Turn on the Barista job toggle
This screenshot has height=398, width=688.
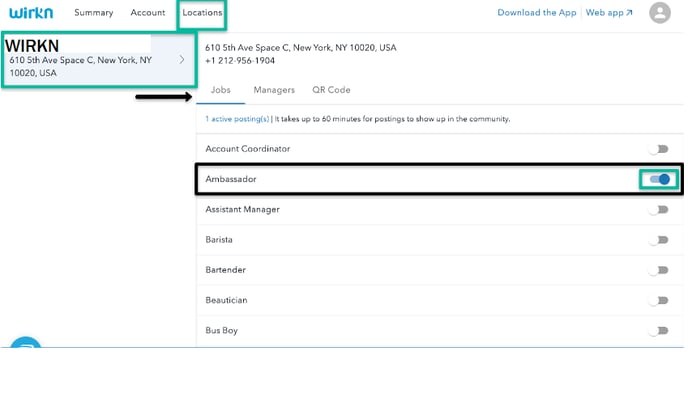(x=659, y=240)
